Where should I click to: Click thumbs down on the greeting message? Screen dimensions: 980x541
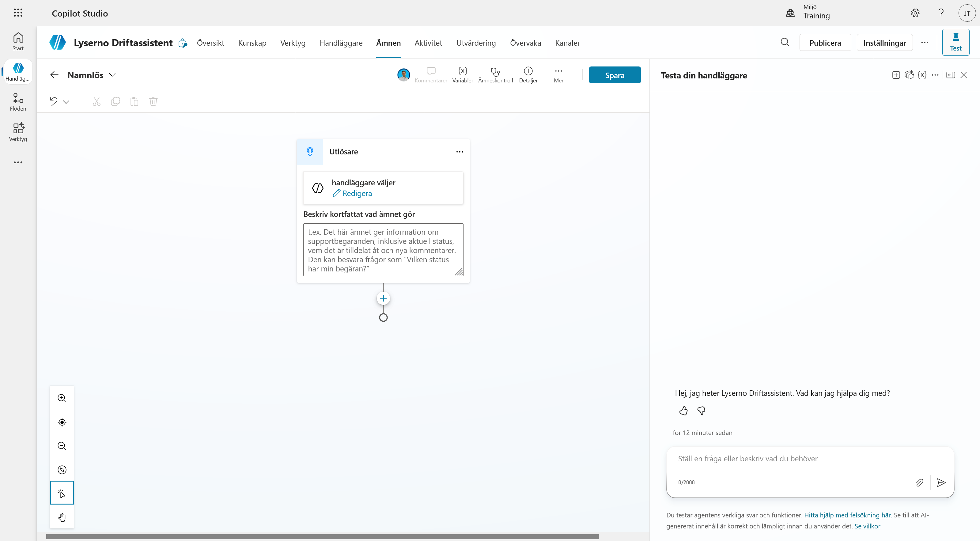(x=701, y=410)
